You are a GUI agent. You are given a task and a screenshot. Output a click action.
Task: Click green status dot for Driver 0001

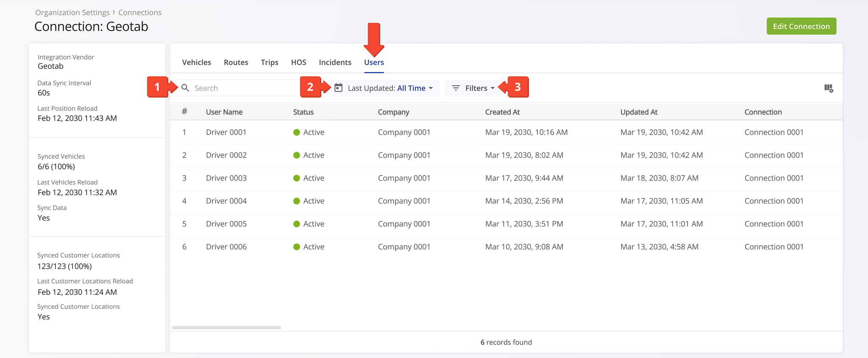[x=297, y=132]
